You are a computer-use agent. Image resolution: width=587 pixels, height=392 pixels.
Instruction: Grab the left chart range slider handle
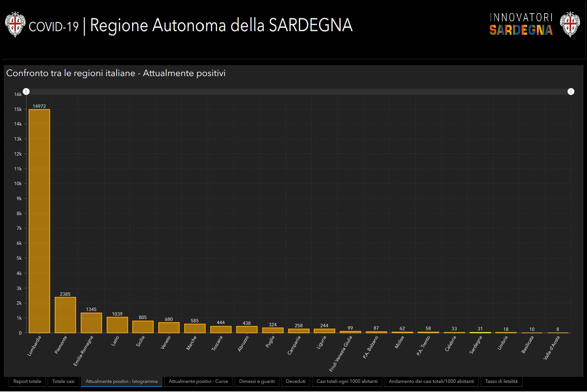26,92
